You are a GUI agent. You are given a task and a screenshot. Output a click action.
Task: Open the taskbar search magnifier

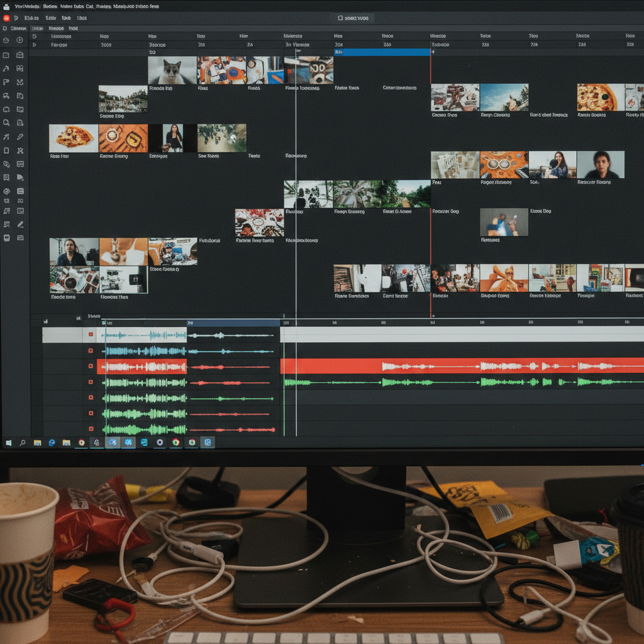pyautogui.click(x=23, y=443)
